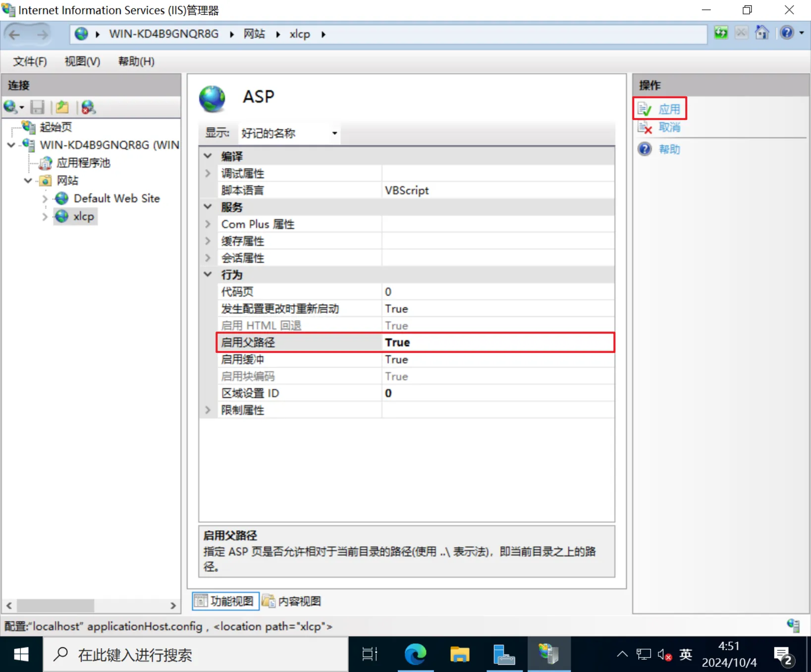Expand the Session properties row
The image size is (811, 672).
pos(208,258)
